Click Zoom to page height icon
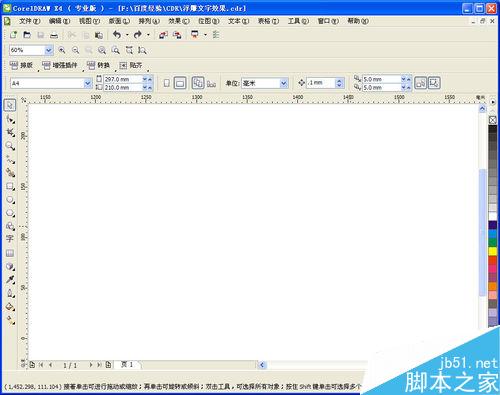The height and width of the screenshot is (395, 500). coord(142,50)
